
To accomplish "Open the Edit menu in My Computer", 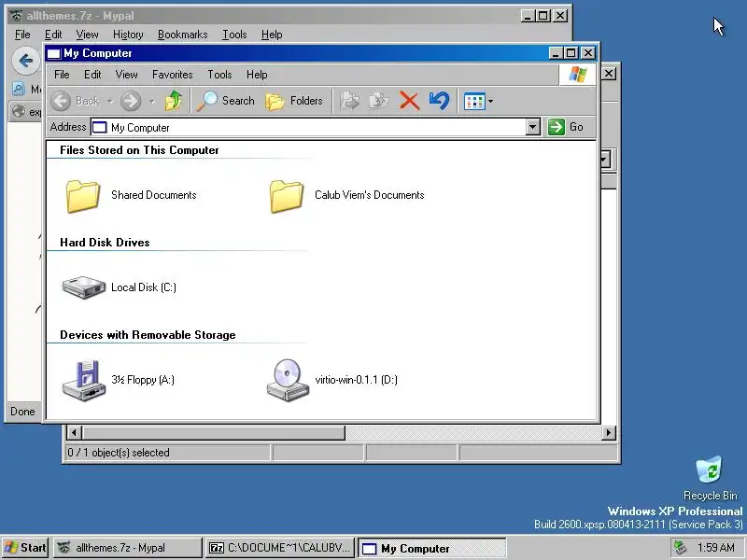I will click(92, 75).
